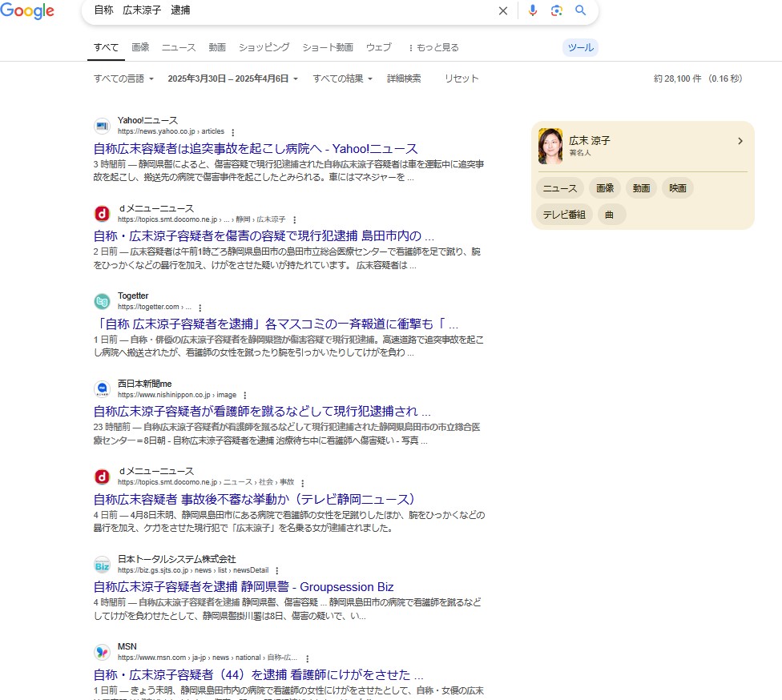The image size is (782, 700).
Task: Click the magnifying glass search button
Action: click(x=581, y=10)
